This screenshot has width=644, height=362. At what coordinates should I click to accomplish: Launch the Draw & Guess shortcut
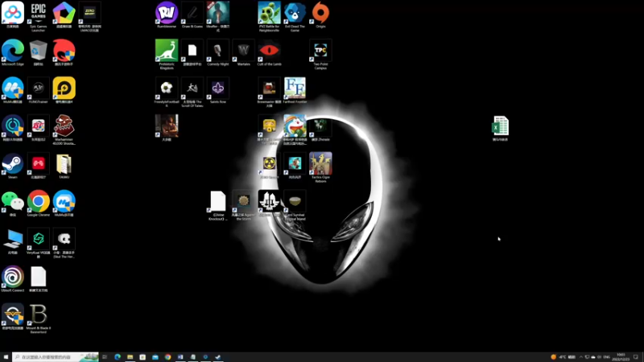pos(192,14)
